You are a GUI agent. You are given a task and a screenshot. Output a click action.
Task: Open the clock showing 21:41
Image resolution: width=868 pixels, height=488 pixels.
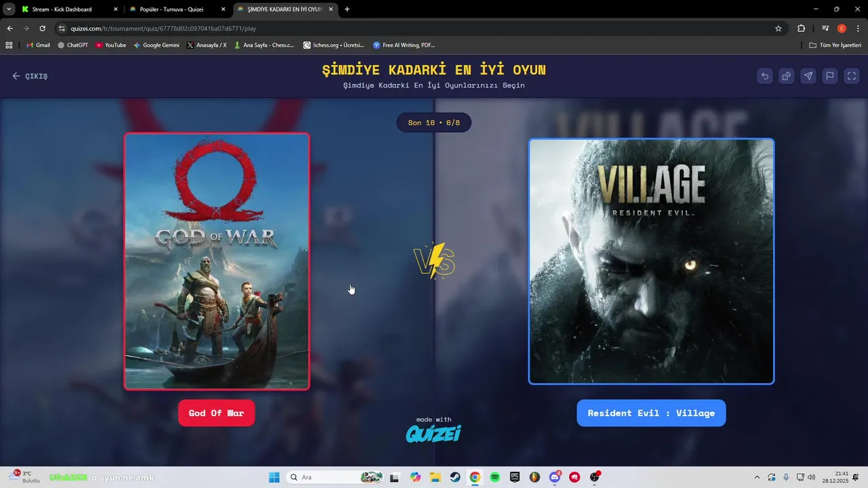tap(835, 477)
